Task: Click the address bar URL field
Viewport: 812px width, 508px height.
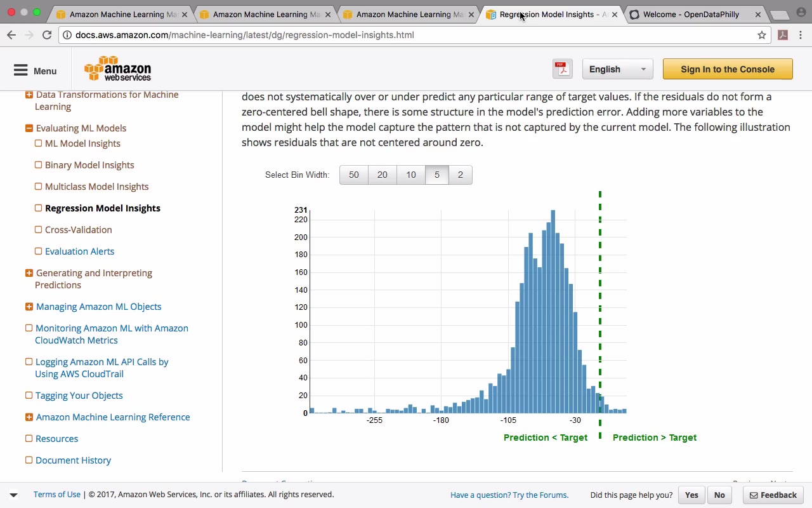Action: (x=412, y=35)
